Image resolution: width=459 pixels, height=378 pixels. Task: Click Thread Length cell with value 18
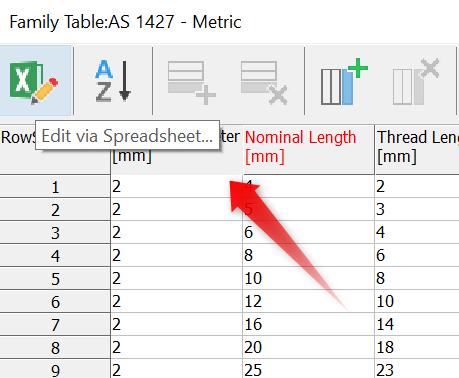coord(417,347)
